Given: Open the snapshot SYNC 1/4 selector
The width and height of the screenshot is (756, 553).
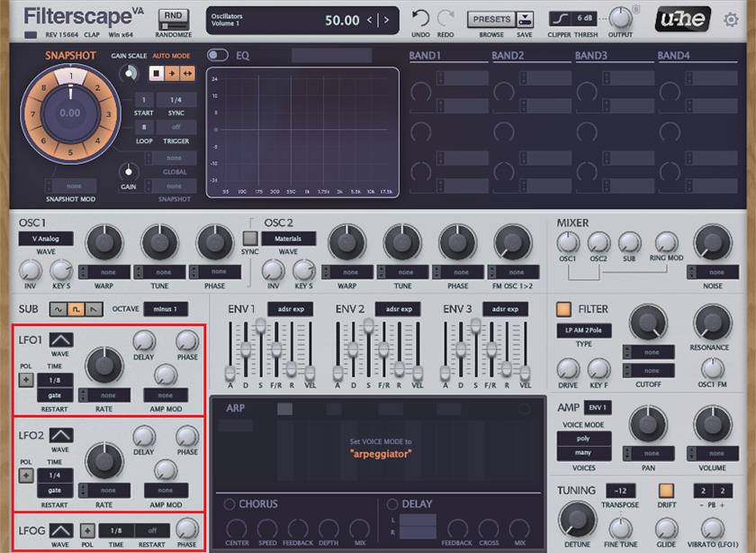Looking at the screenshot, I should point(176,100).
